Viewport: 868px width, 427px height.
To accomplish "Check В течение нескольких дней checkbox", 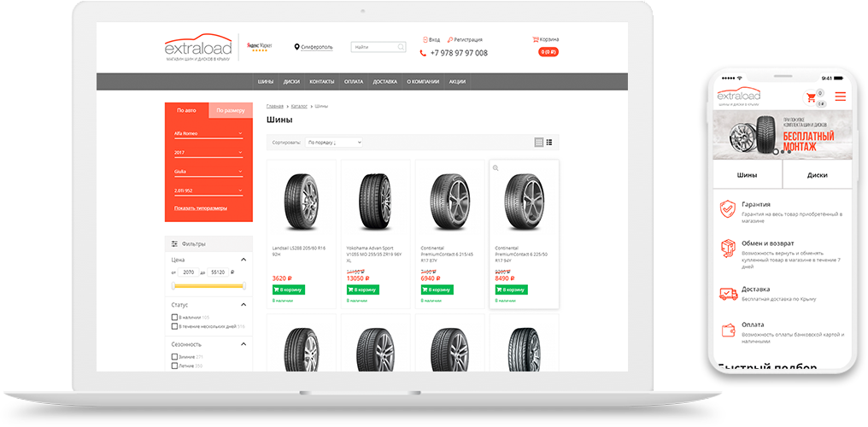I will (174, 326).
